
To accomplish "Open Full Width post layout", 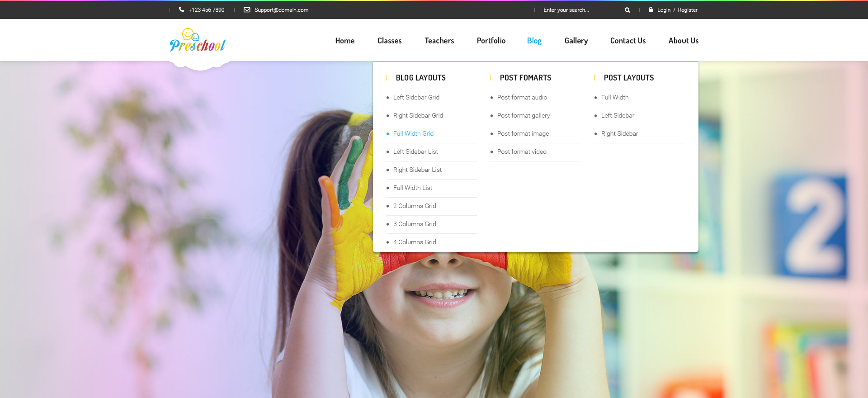I will click(x=615, y=97).
